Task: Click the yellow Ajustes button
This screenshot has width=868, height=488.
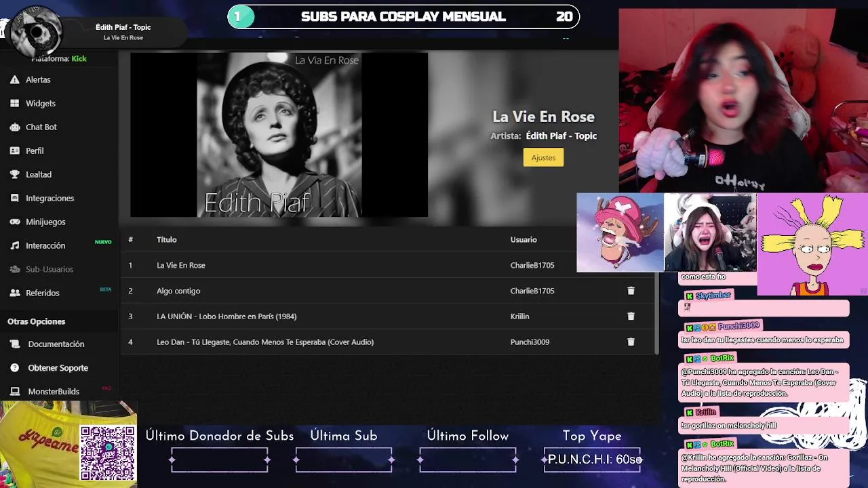Action: pyautogui.click(x=543, y=157)
